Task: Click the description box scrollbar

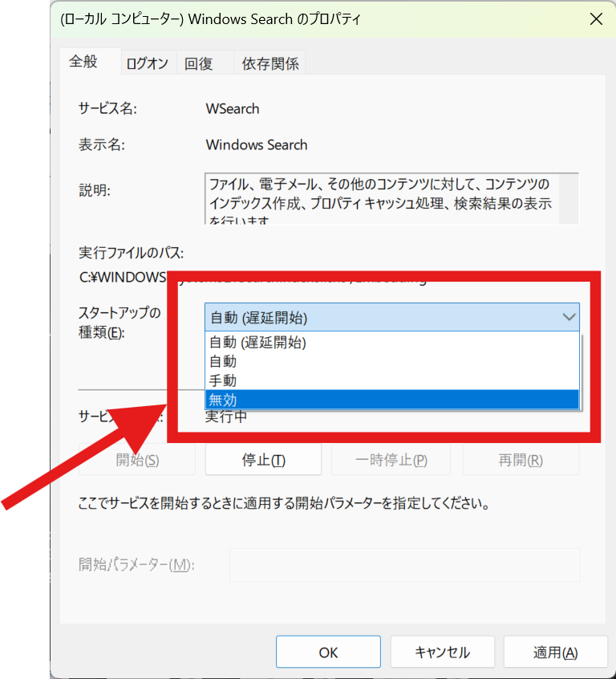Action: (x=569, y=199)
